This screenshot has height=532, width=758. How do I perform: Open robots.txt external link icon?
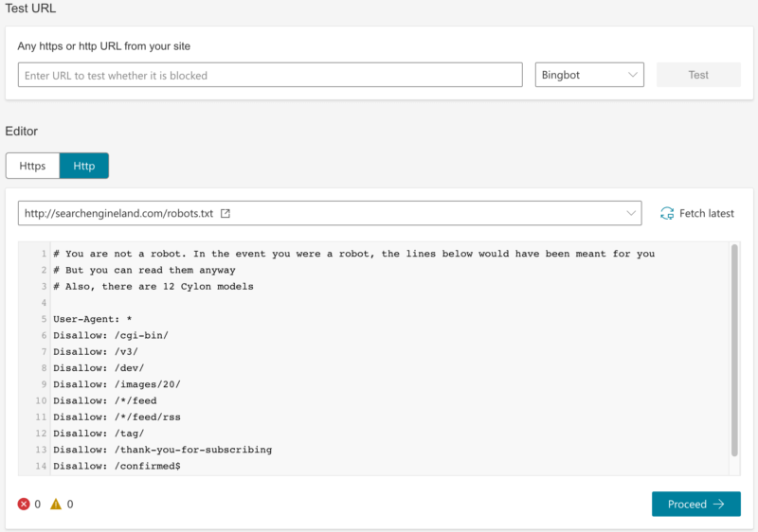point(226,214)
